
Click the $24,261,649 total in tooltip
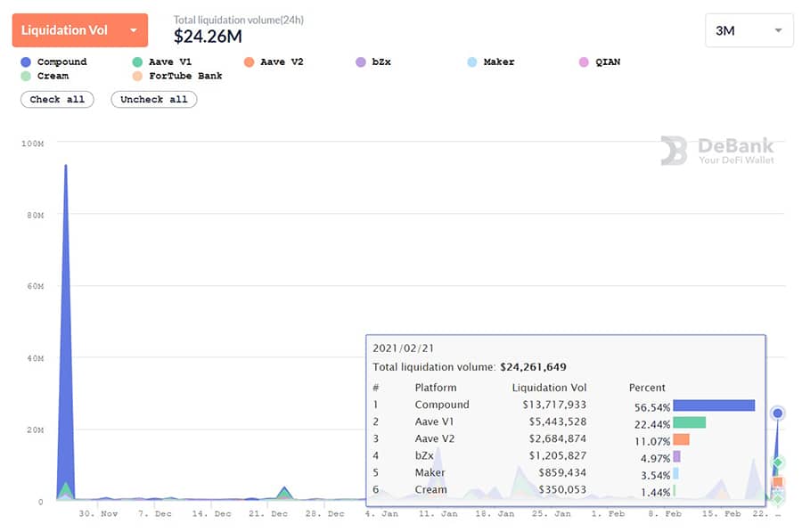[x=533, y=367]
